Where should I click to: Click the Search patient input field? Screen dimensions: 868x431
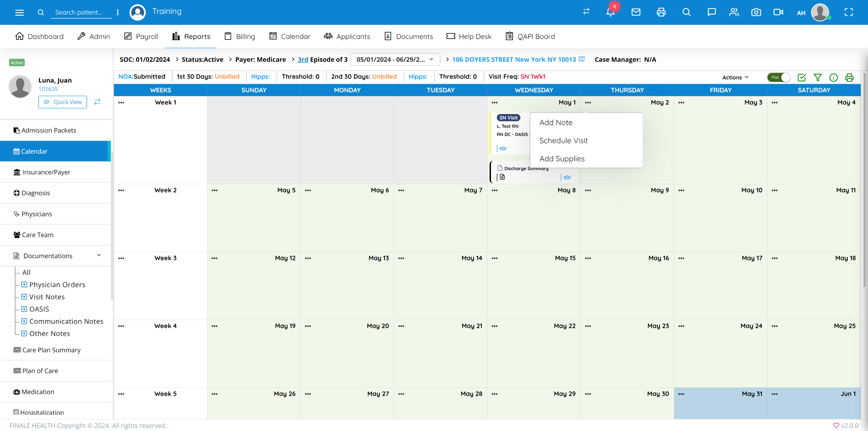(x=81, y=12)
